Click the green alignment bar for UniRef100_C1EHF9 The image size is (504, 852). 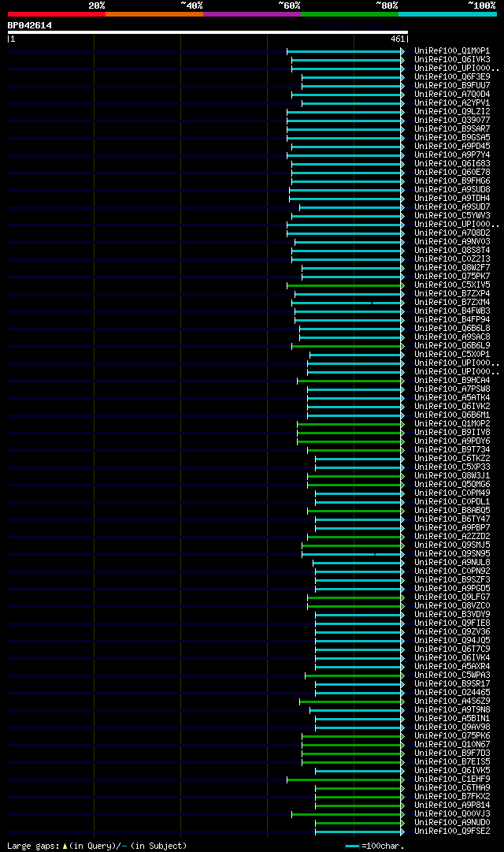point(346,779)
